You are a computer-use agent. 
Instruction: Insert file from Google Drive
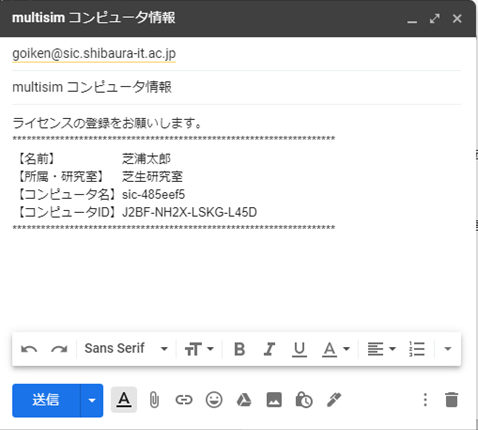click(244, 400)
